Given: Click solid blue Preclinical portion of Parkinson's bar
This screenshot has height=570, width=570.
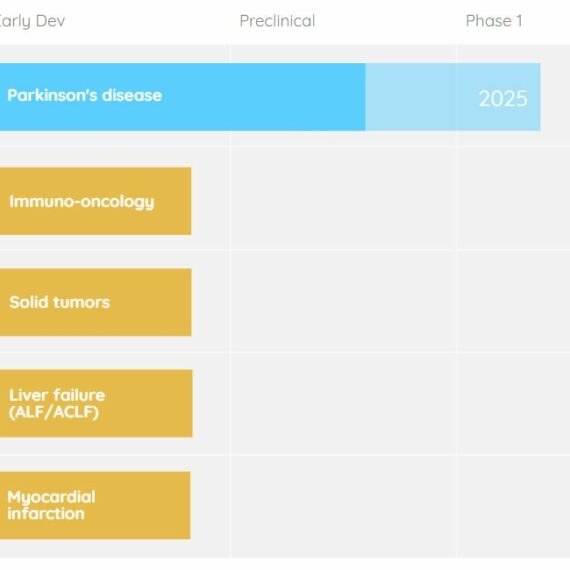Looking at the screenshot, I should click(298, 97).
